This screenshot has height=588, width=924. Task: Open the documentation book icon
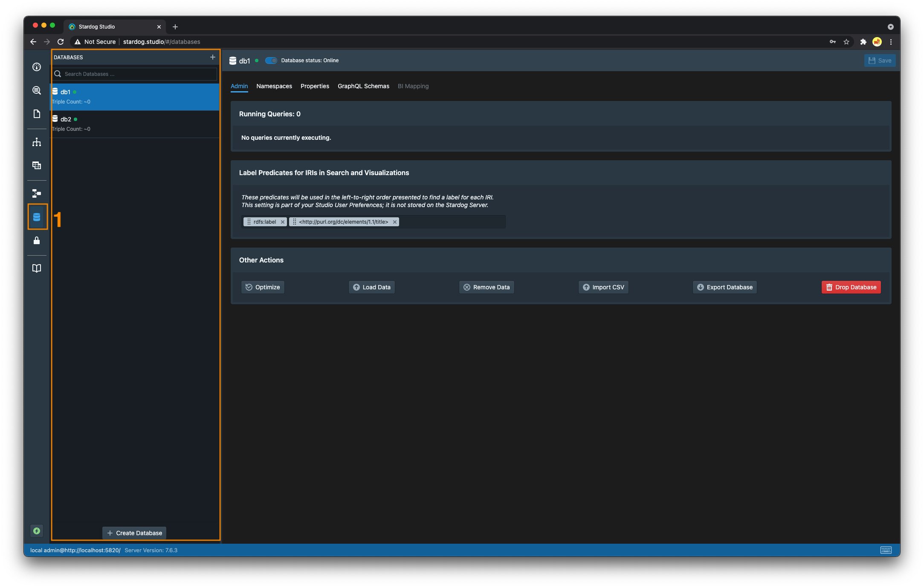pyautogui.click(x=37, y=268)
